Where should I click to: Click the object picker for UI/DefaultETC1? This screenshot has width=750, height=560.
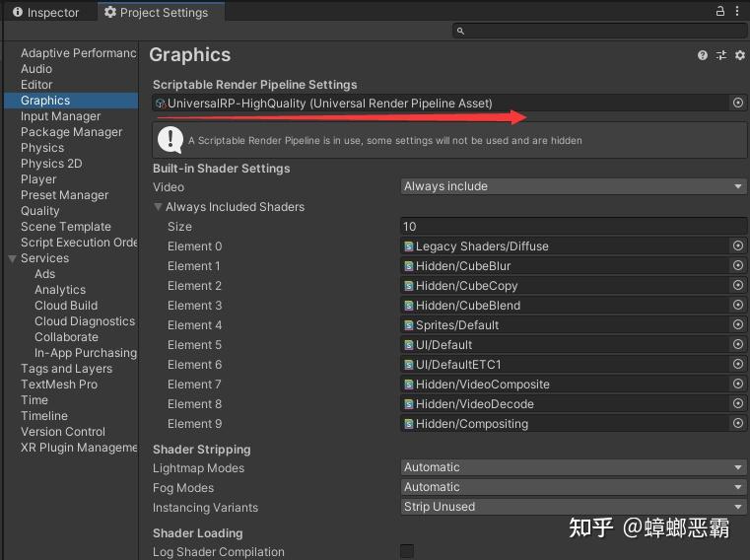[x=738, y=364]
